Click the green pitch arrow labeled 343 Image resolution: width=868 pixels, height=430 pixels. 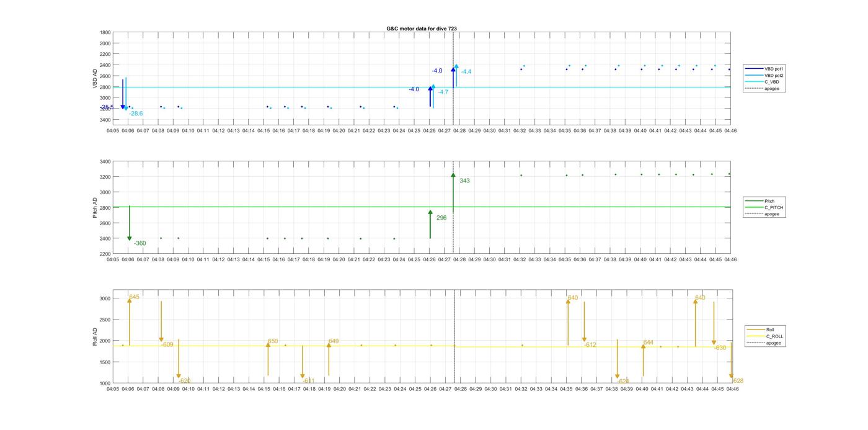pyautogui.click(x=453, y=193)
